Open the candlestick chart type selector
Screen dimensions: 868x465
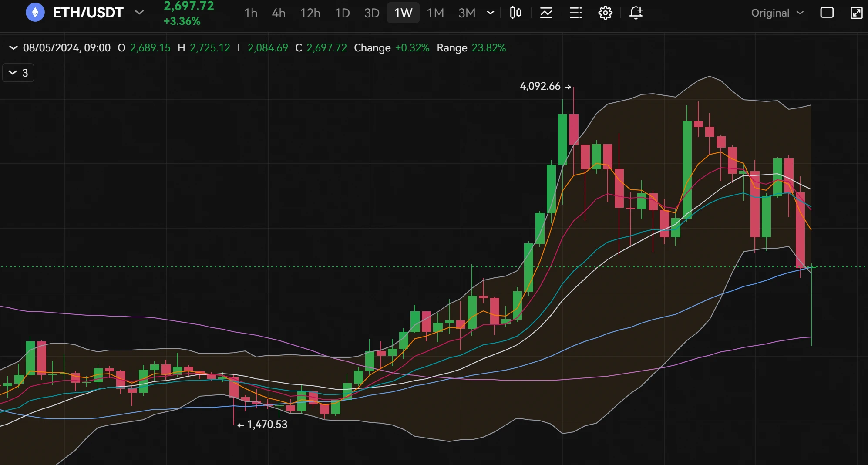point(516,13)
